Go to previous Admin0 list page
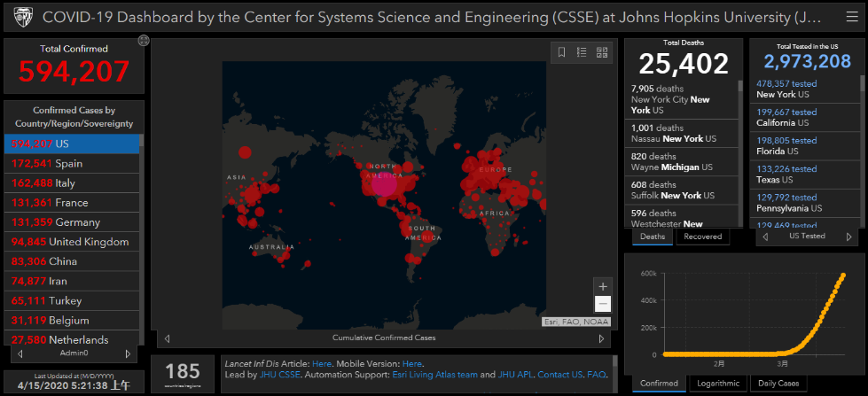868x396 pixels. 19,353
